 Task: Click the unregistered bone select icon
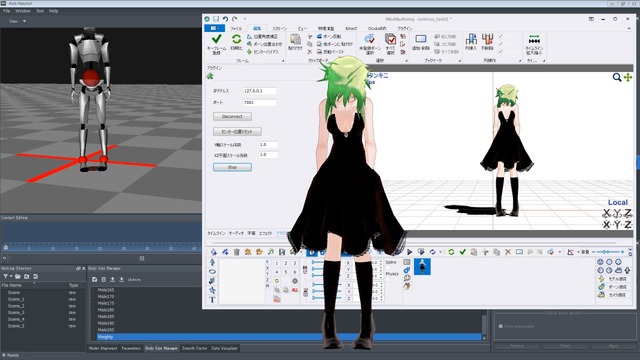point(370,40)
